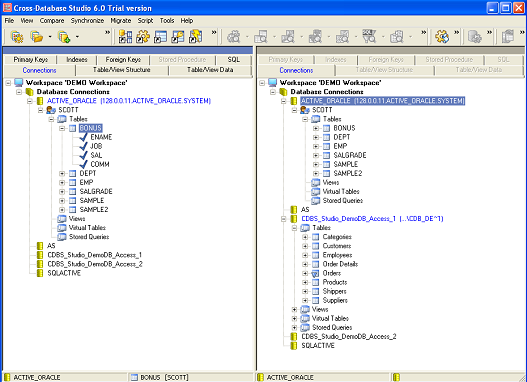Click the Views folder icon under SCOTT in right pane
The height and width of the screenshot is (382, 527).
(x=316, y=182)
